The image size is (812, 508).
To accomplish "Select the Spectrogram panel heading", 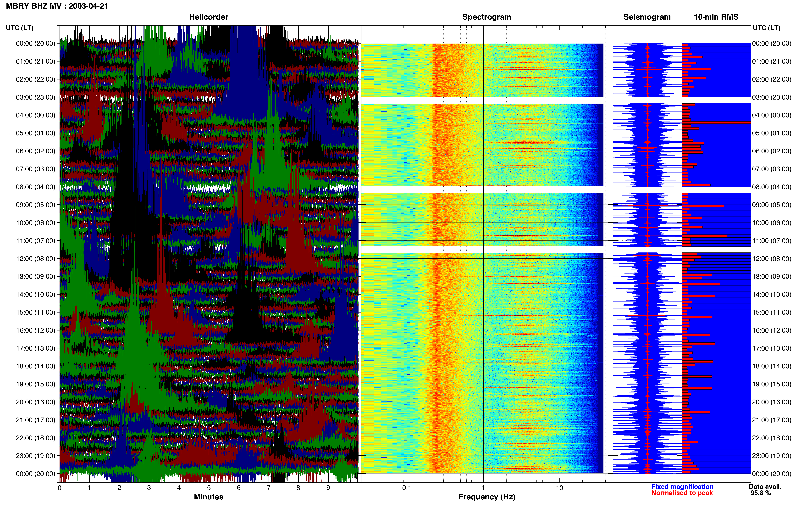I will click(487, 17).
